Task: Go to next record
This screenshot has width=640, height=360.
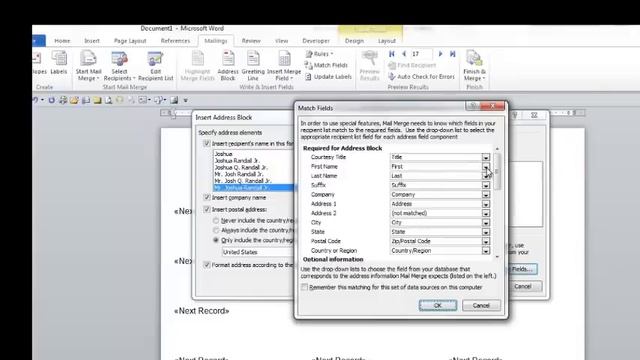Action: [x=440, y=54]
